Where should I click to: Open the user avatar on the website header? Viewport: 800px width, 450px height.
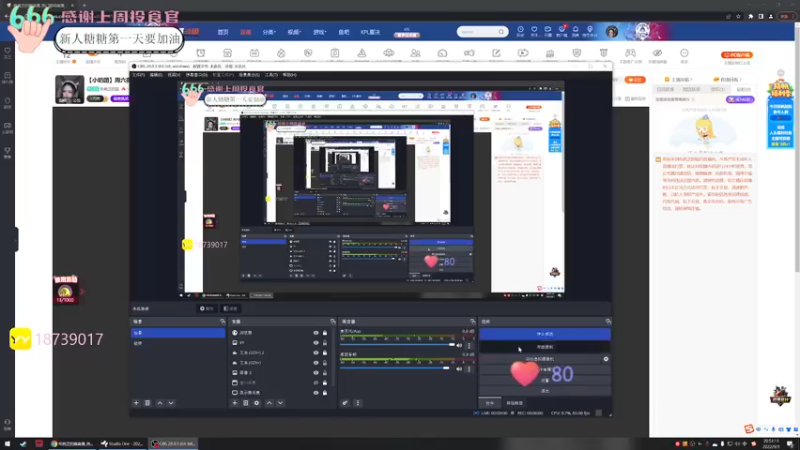tap(612, 32)
